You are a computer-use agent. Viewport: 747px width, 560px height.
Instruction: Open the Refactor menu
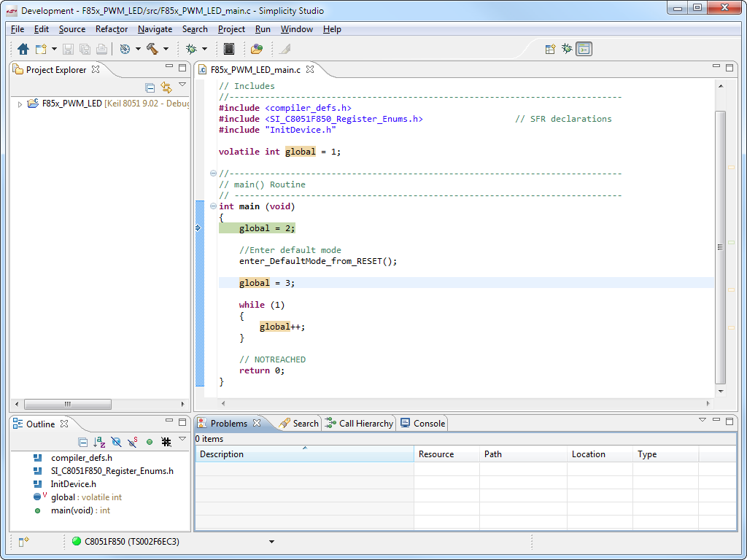point(111,29)
